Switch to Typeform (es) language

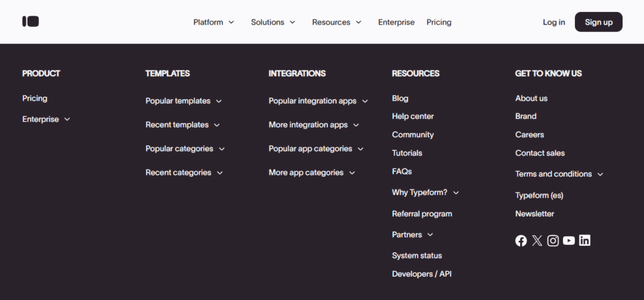[539, 195]
